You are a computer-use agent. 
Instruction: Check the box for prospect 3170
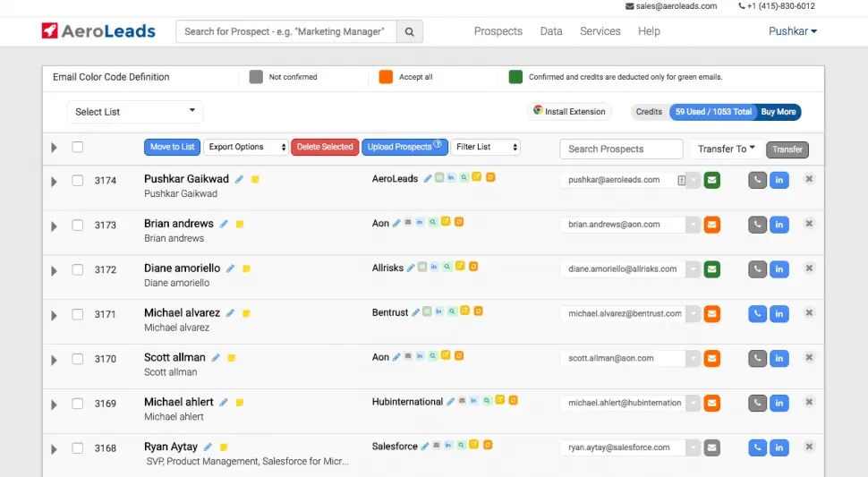click(x=78, y=359)
